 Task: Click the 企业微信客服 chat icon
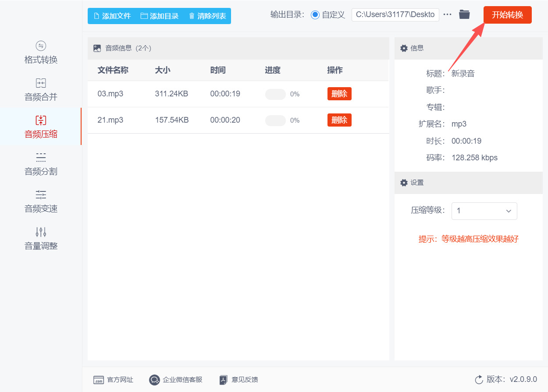click(154, 380)
